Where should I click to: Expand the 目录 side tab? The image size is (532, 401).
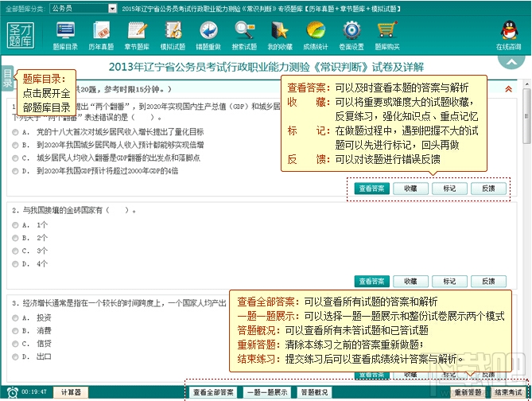click(x=7, y=78)
